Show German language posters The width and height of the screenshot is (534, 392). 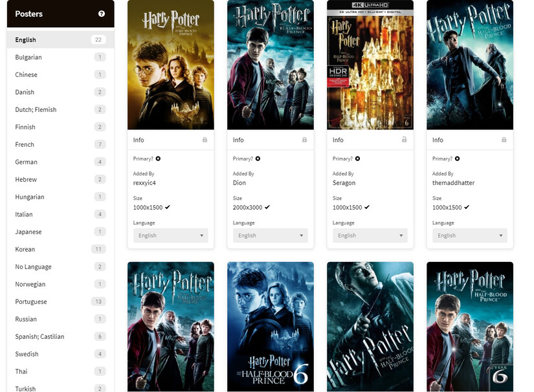coord(61,162)
